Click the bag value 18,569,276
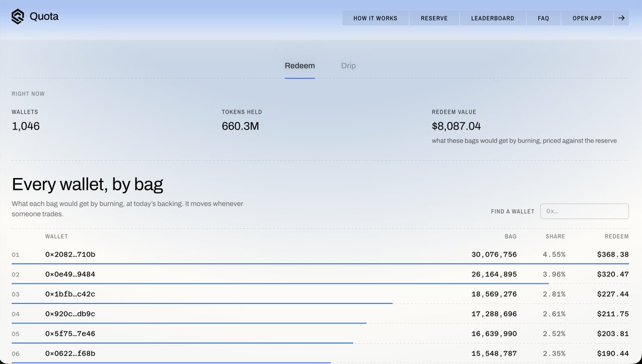This screenshot has width=642, height=364. click(x=494, y=294)
